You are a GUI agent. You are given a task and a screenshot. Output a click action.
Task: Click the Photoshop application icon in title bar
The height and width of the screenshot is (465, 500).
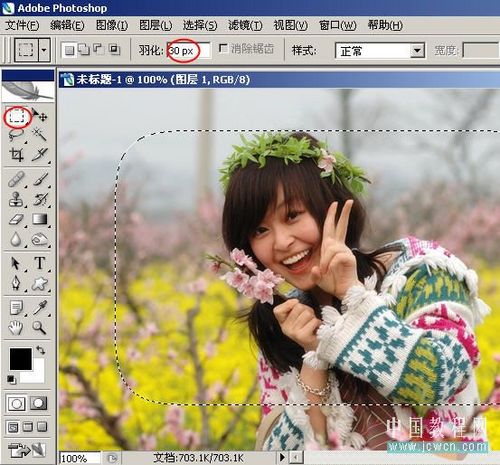click(8, 8)
